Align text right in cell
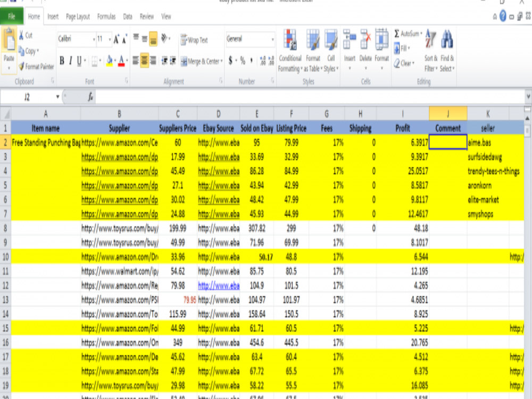Viewport: 532px width, 399px height. pos(153,61)
